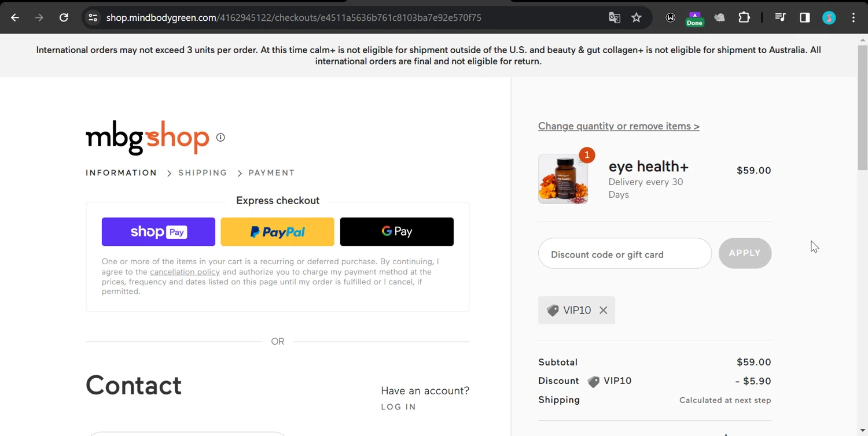Toggle the browser side panel
Image resolution: width=868 pixels, height=436 pixels.
click(x=804, y=17)
